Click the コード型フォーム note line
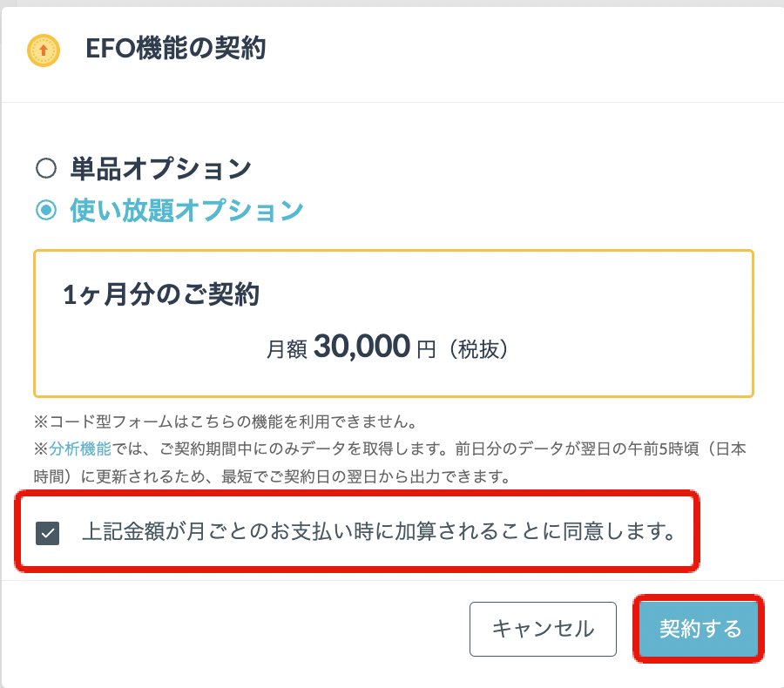The width and height of the screenshot is (784, 688). coord(226,422)
